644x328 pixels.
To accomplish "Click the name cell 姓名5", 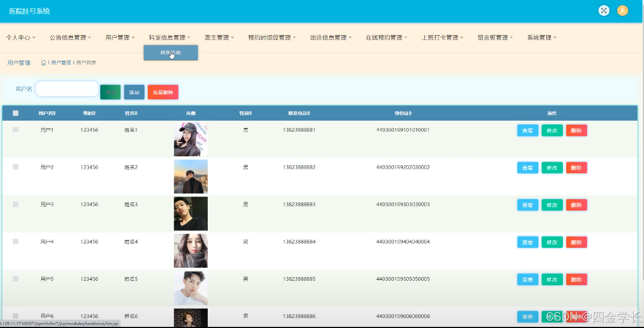I will [x=131, y=279].
